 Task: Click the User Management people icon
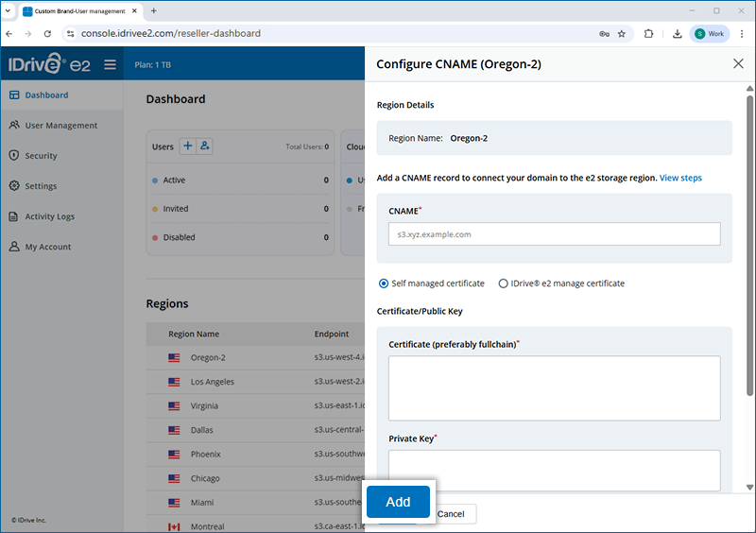[x=14, y=125]
